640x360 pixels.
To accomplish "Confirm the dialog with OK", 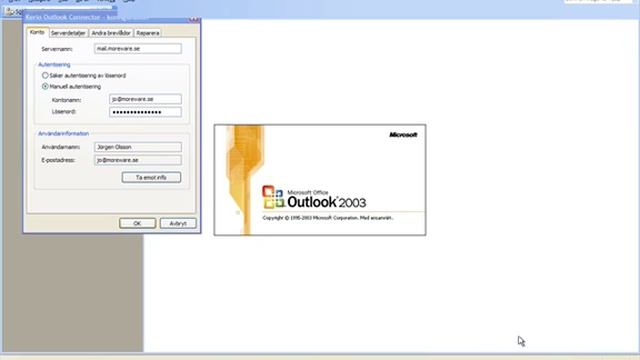I will tap(137, 223).
